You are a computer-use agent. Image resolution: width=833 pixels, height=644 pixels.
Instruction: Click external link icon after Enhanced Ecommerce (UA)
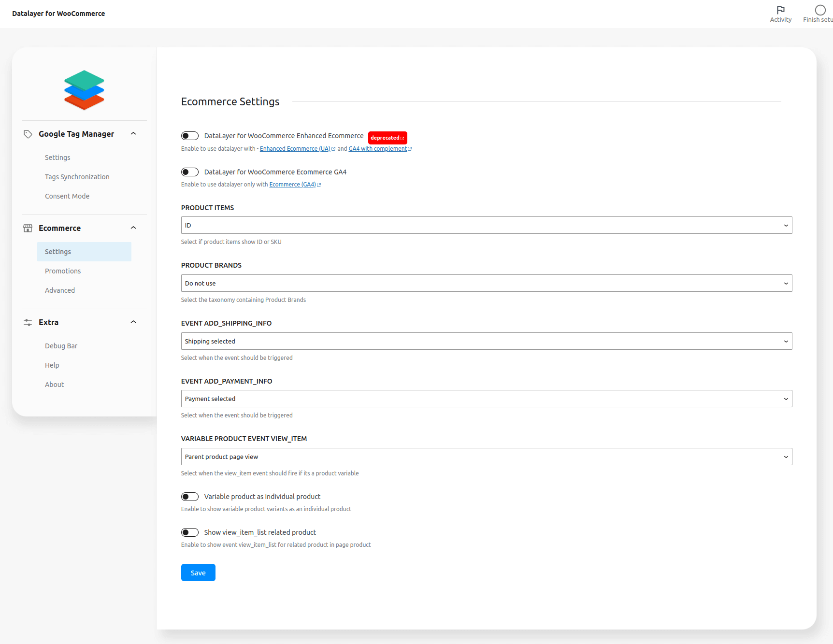point(333,148)
